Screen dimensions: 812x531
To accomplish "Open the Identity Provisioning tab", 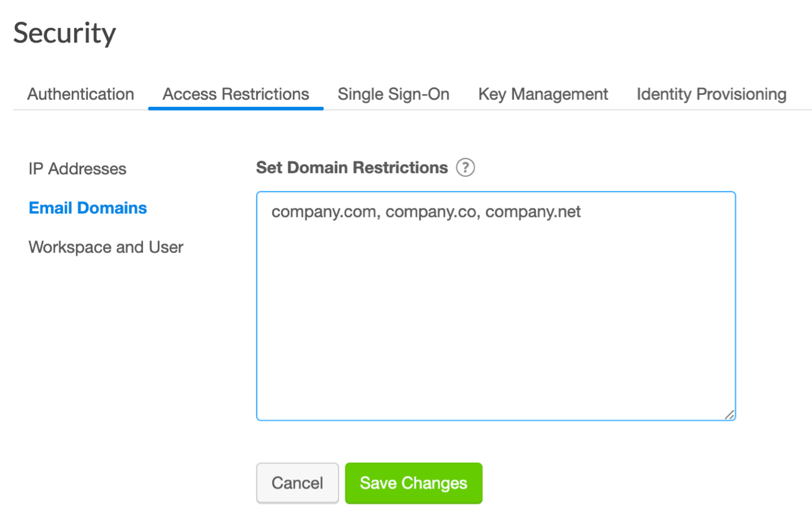I will point(711,94).
